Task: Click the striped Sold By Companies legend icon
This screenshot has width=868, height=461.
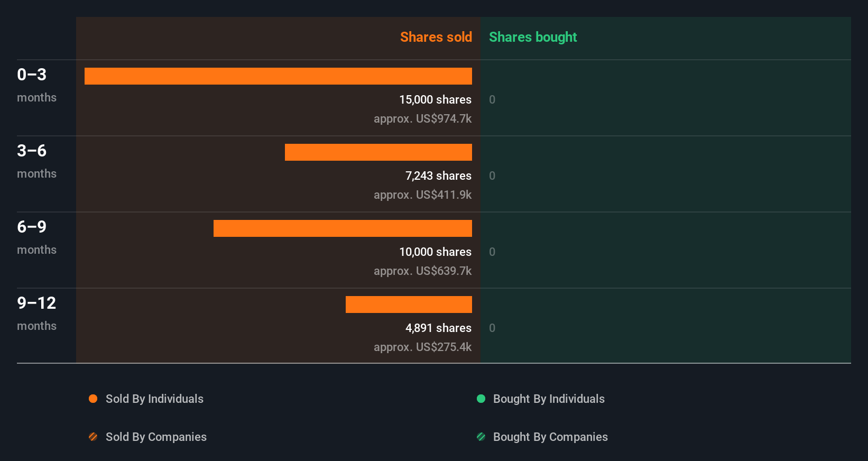Action: [93, 437]
